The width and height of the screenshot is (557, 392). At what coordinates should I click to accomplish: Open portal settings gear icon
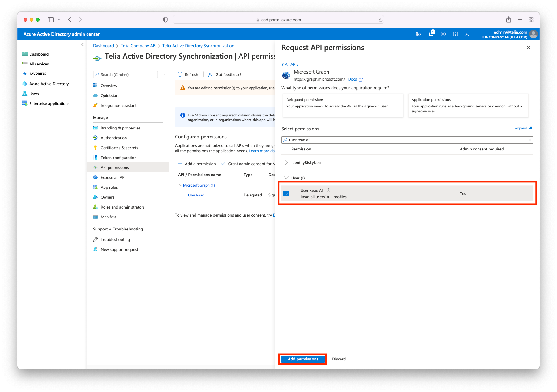(x=443, y=34)
